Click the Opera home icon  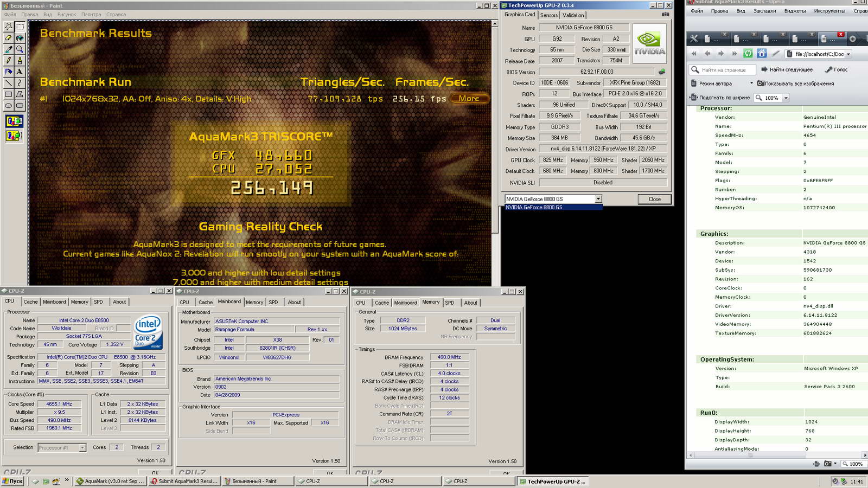point(762,54)
